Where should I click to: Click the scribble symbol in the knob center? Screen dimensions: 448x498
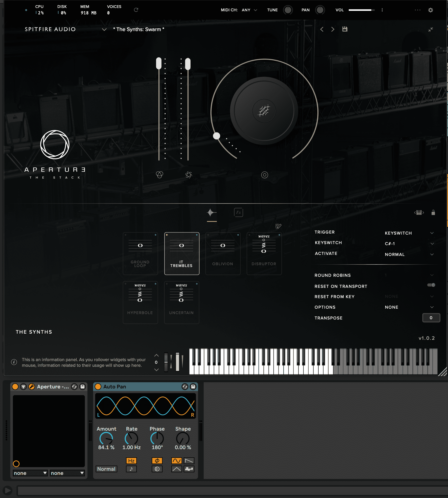(264, 111)
